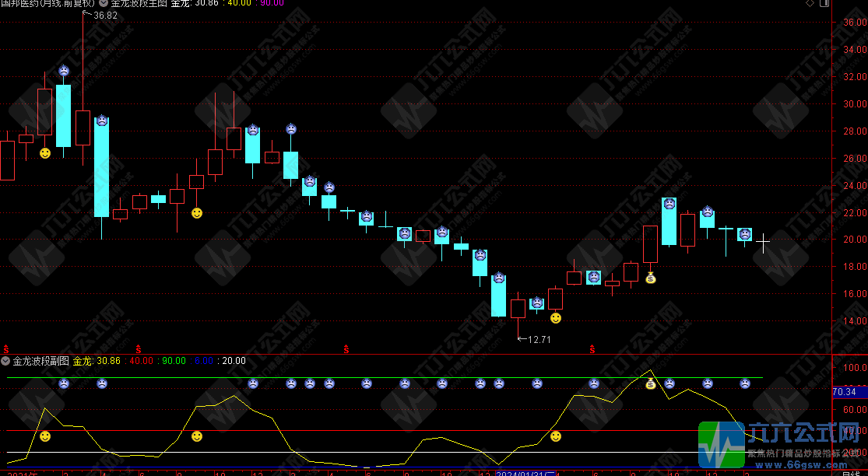Click the money bag signal on main chart

coord(651,278)
